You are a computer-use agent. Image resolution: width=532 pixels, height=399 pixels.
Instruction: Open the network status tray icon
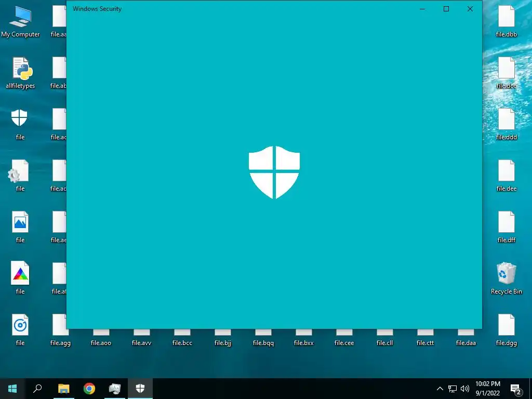[x=453, y=389]
